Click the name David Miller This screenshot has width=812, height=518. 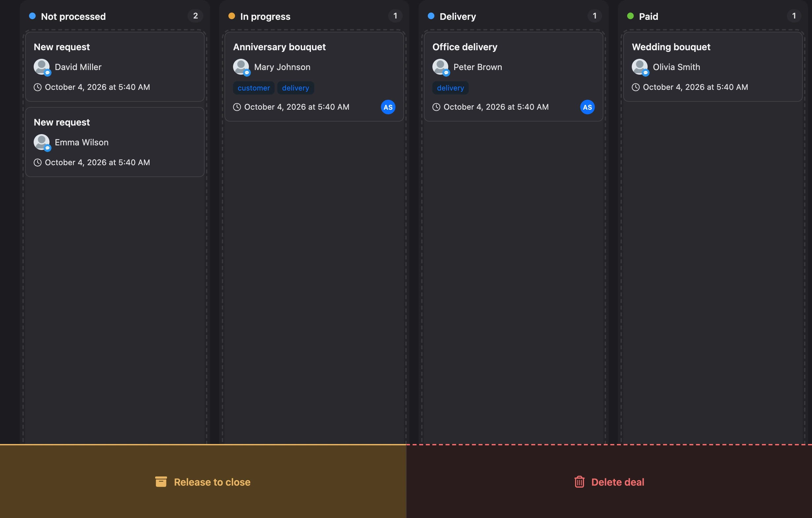tap(78, 67)
